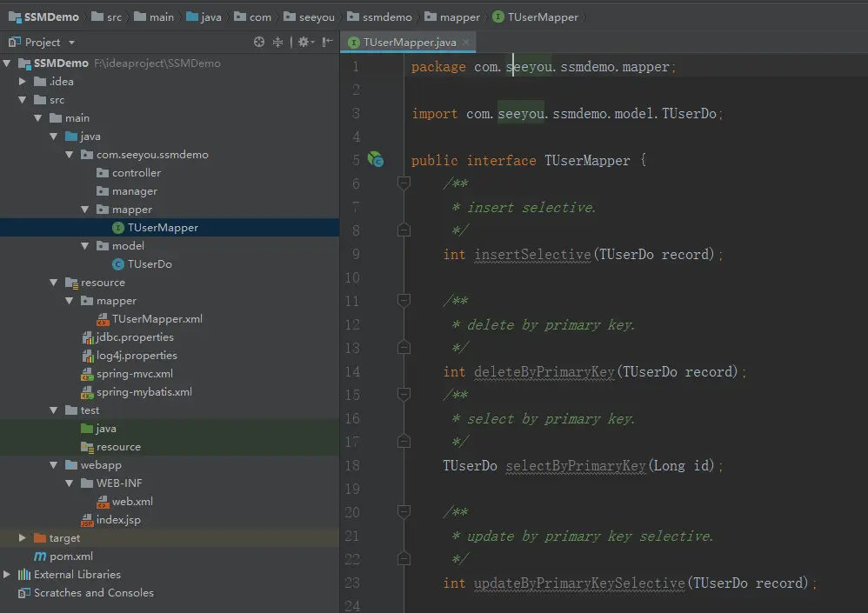Screen dimensions: 868x613
Task: Select spring-mybatis.xml in project tree
Action: (x=144, y=392)
